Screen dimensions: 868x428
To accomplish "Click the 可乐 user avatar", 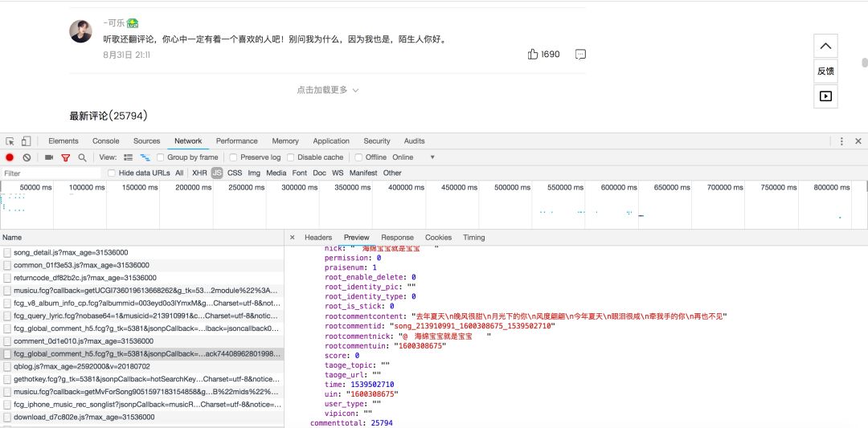I will (x=81, y=31).
